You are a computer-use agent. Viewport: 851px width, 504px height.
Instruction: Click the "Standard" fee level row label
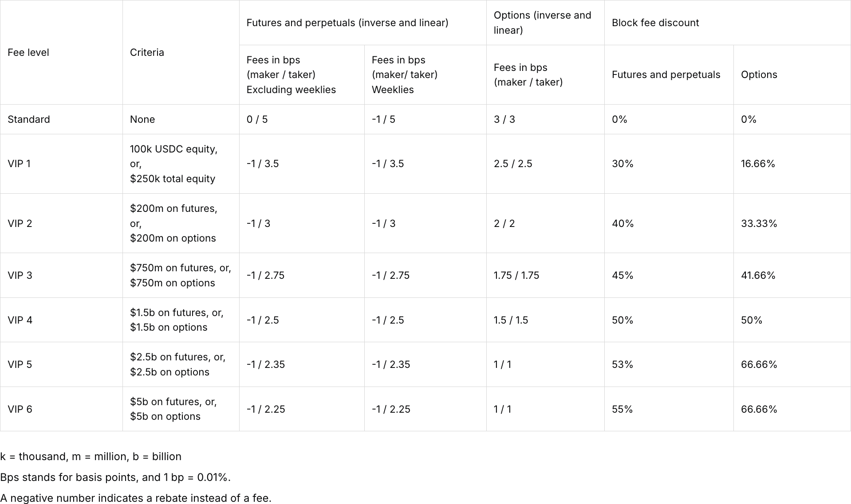point(29,119)
